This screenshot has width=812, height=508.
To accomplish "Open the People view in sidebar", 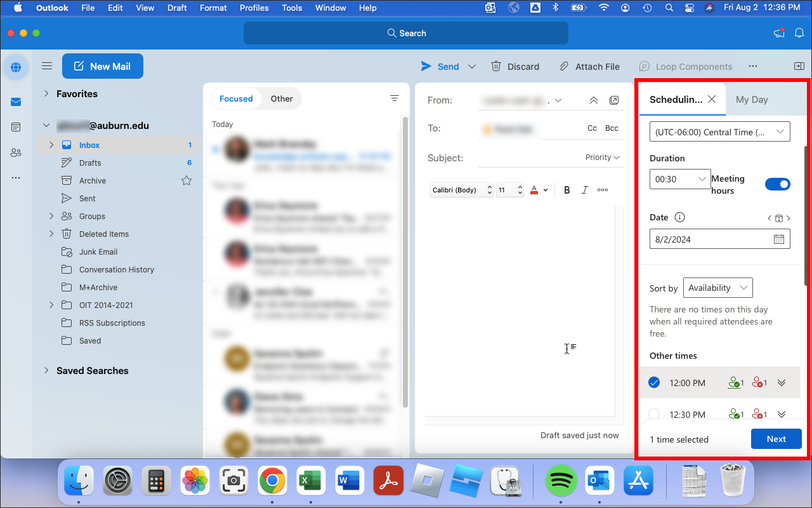I will click(16, 152).
